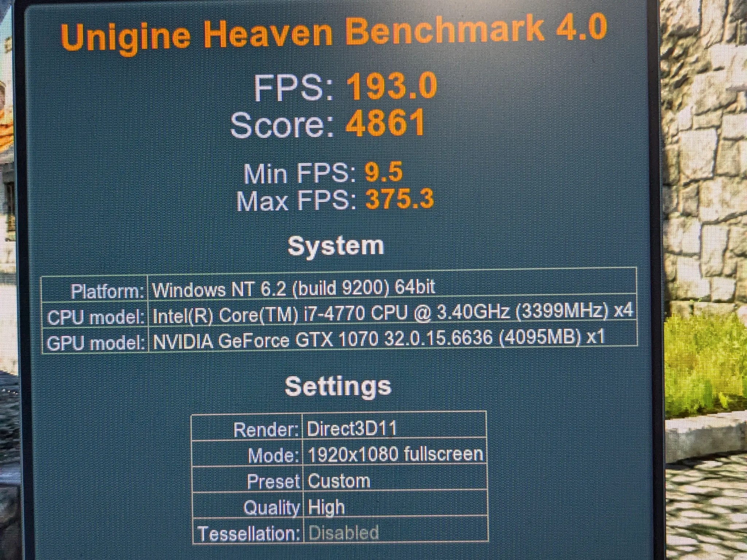This screenshot has height=560, width=747.
Task: Select the Disabled tessellation value
Action: 343,532
